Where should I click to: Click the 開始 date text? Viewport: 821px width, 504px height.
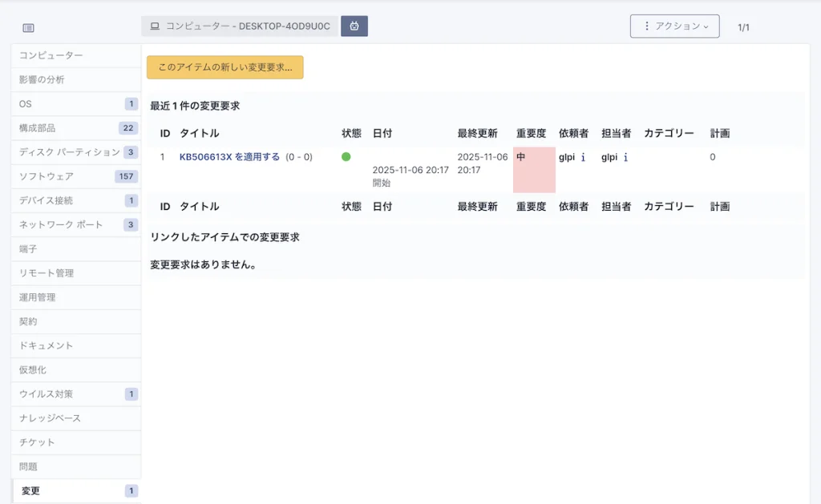coord(381,183)
